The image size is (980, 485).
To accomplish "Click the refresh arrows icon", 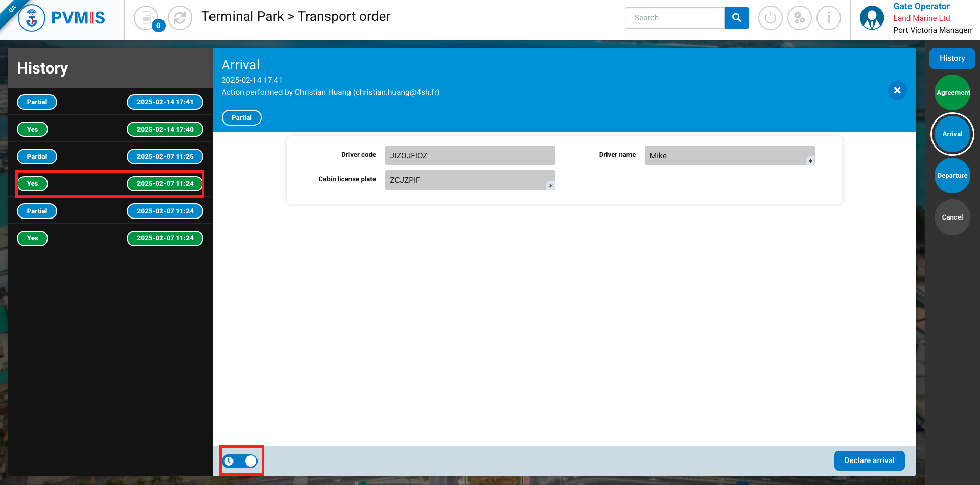I will click(180, 18).
